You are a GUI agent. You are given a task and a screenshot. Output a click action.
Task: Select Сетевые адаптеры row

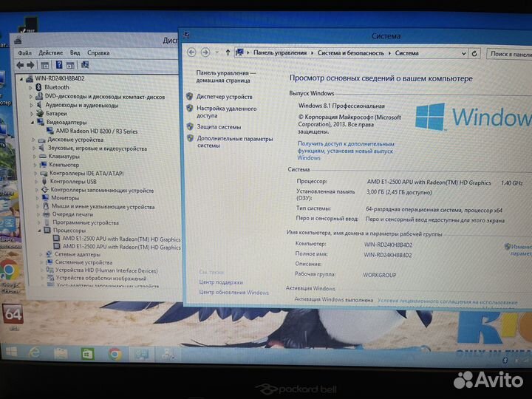[78, 254]
